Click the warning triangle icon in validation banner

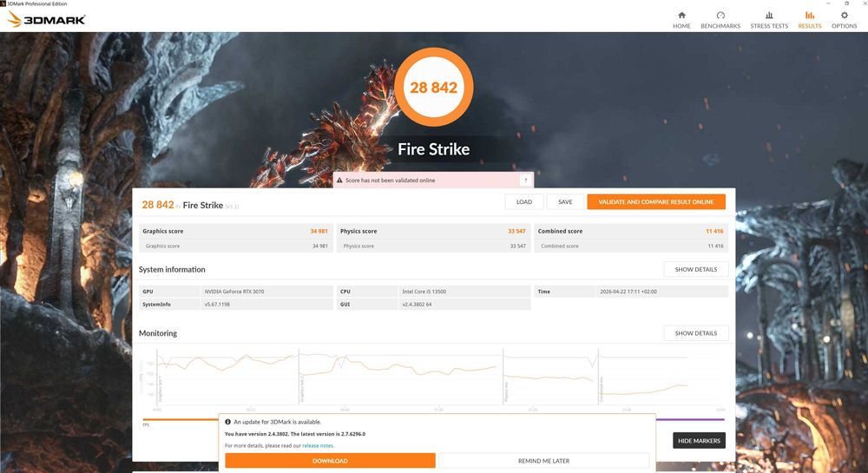pos(339,181)
